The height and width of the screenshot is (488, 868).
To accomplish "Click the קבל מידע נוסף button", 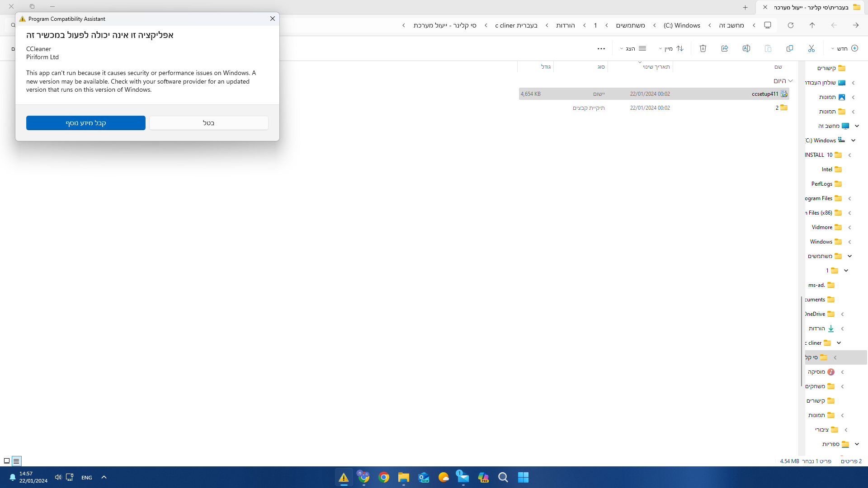I will pyautogui.click(x=86, y=123).
